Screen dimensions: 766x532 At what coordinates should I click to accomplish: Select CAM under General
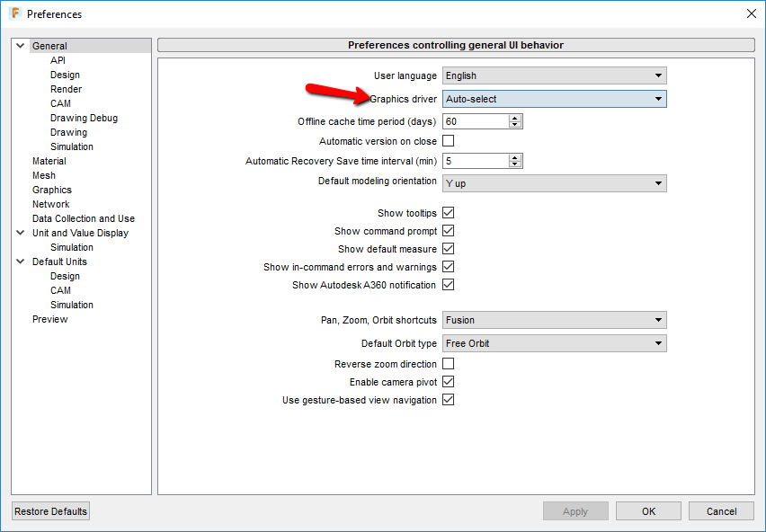tap(60, 103)
